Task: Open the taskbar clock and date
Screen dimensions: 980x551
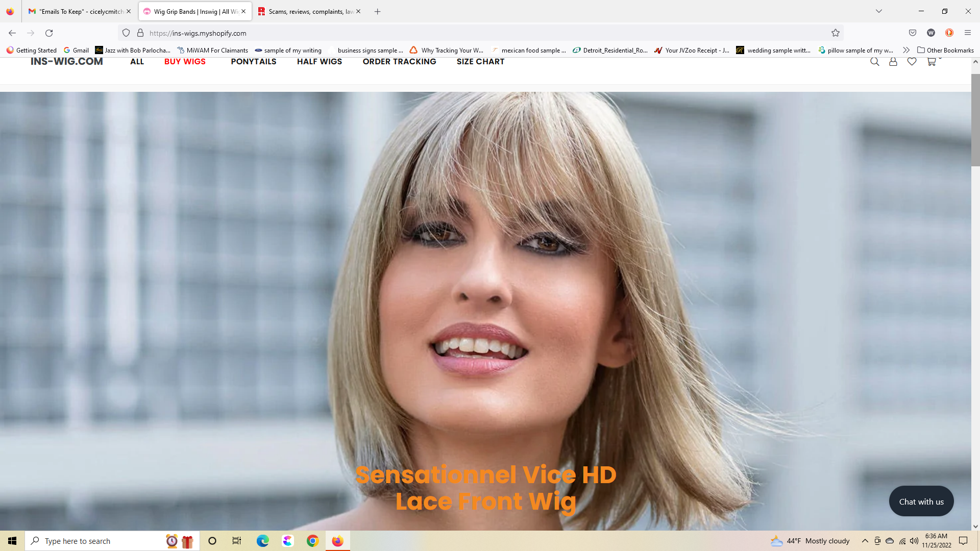Action: click(x=936, y=541)
